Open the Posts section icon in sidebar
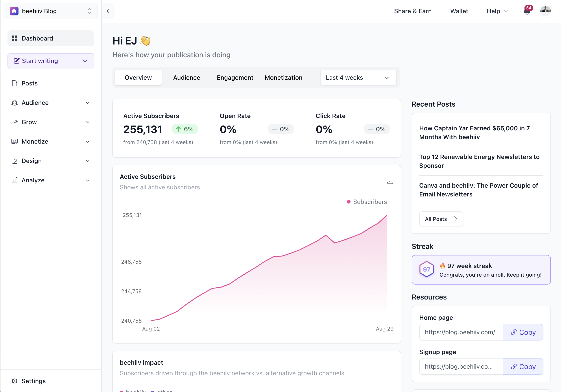 tap(15, 83)
